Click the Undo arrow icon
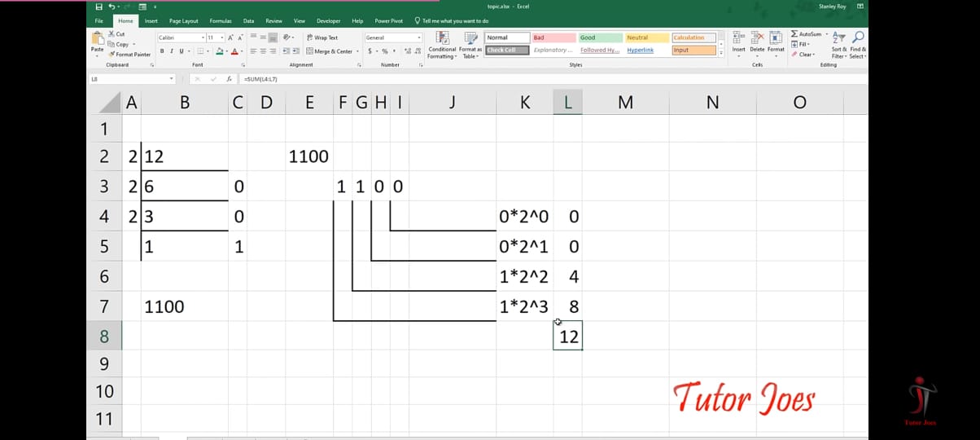The height and width of the screenshot is (440, 980). pos(110,7)
